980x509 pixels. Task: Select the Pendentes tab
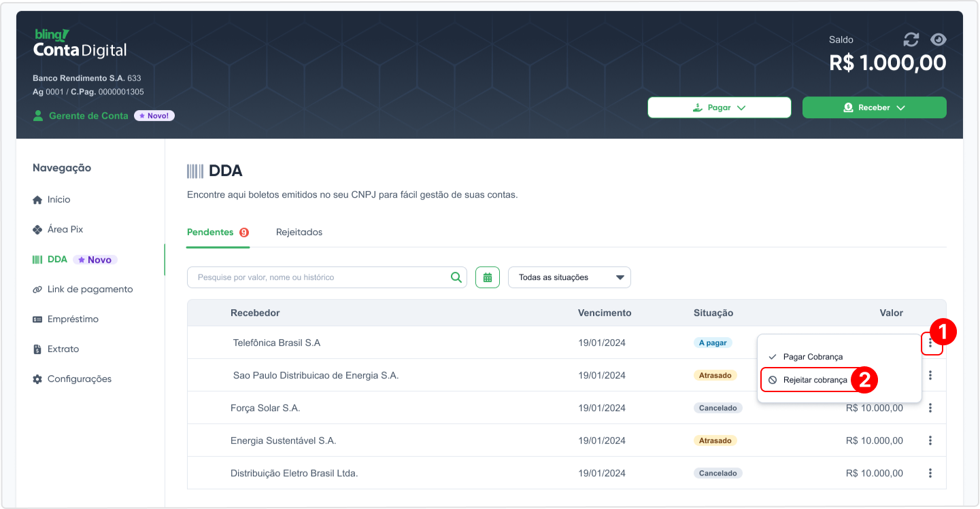218,232
